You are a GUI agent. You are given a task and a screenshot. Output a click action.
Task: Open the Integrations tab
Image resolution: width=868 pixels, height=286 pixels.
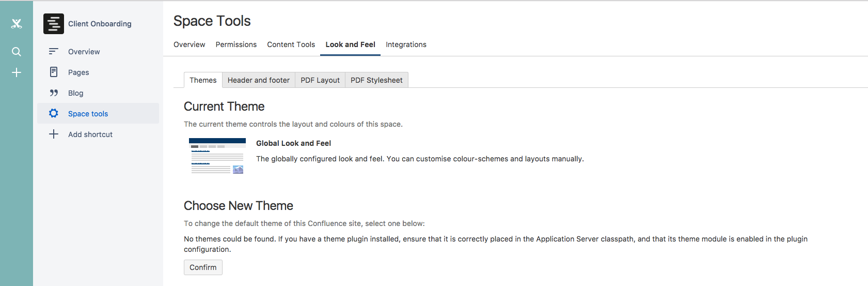(406, 44)
